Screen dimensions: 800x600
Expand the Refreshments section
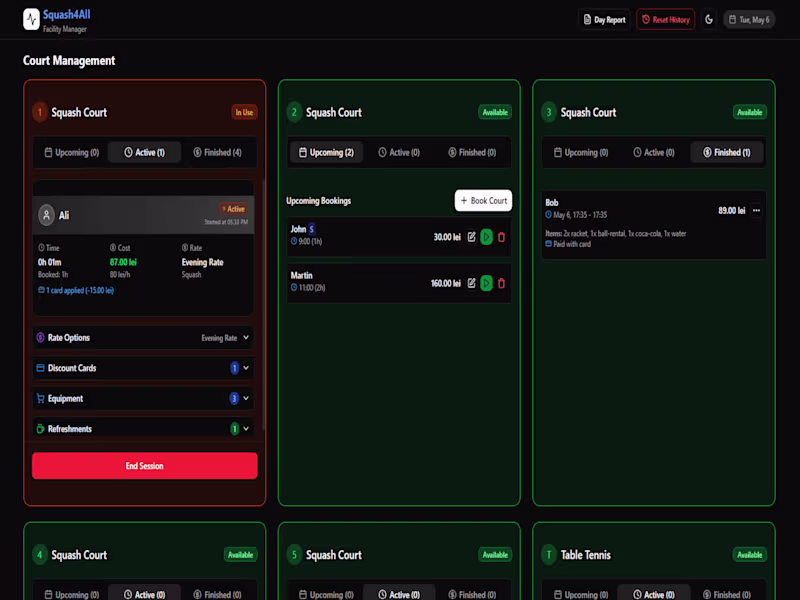[143, 429]
